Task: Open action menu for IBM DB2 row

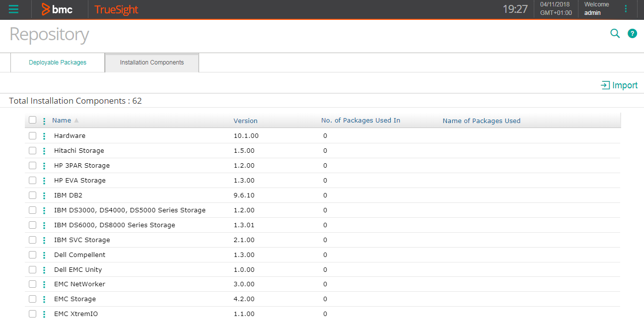Action: point(44,195)
